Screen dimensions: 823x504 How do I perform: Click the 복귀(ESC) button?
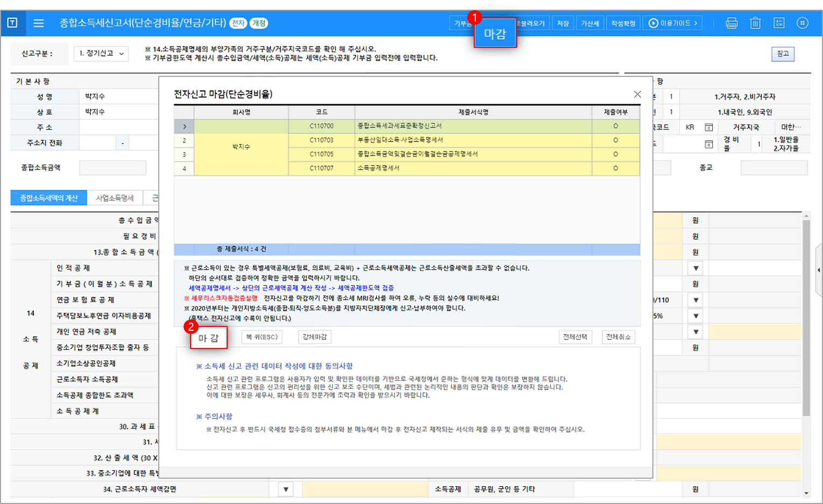[262, 337]
